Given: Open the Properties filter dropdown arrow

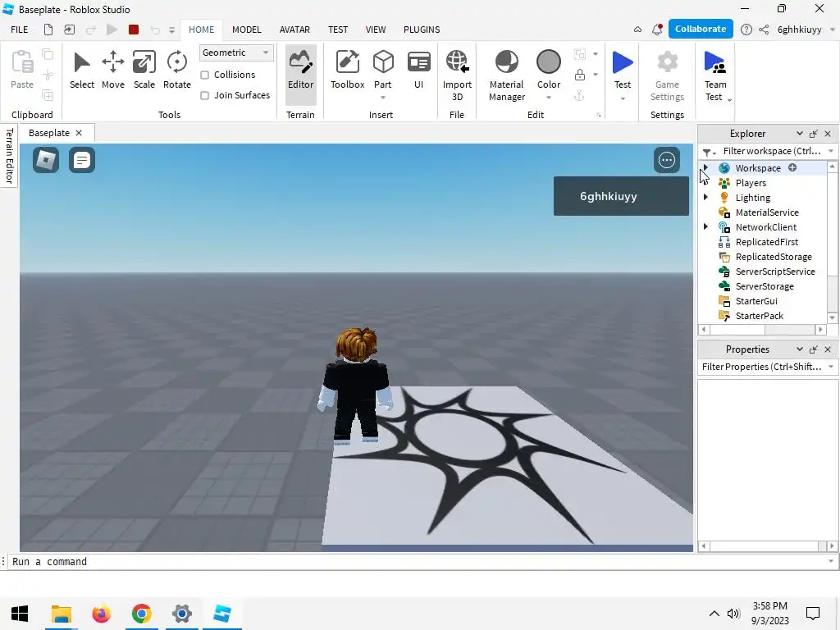Looking at the screenshot, I should 831,367.
